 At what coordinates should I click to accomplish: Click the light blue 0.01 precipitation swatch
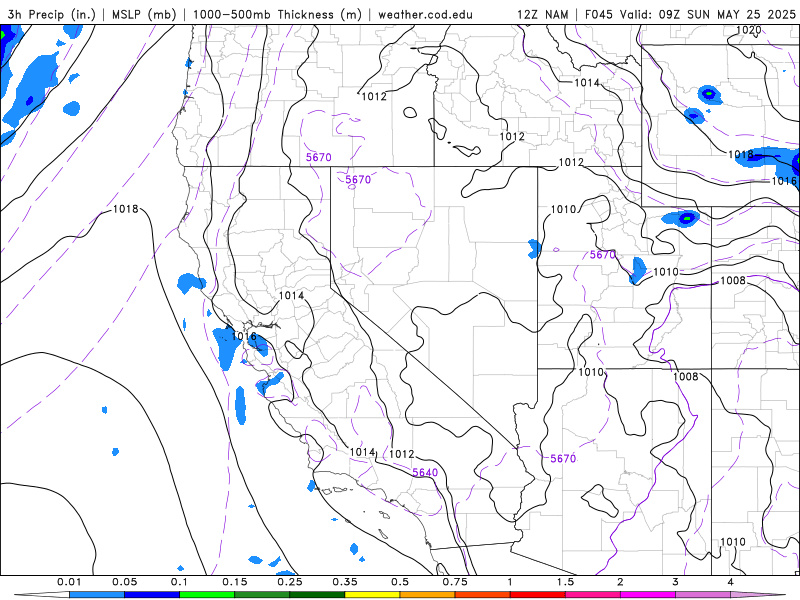97,595
